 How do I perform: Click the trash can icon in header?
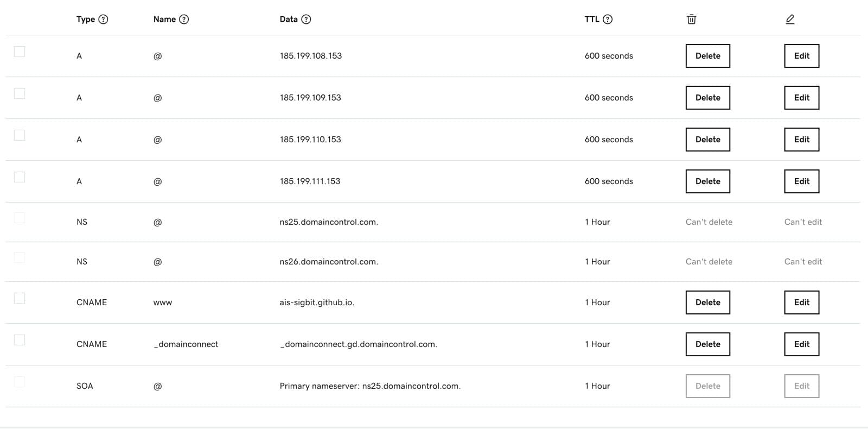(691, 20)
